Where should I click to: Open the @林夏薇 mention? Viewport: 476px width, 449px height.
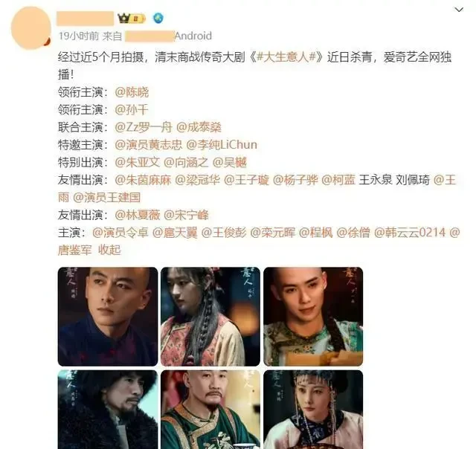pos(137,216)
